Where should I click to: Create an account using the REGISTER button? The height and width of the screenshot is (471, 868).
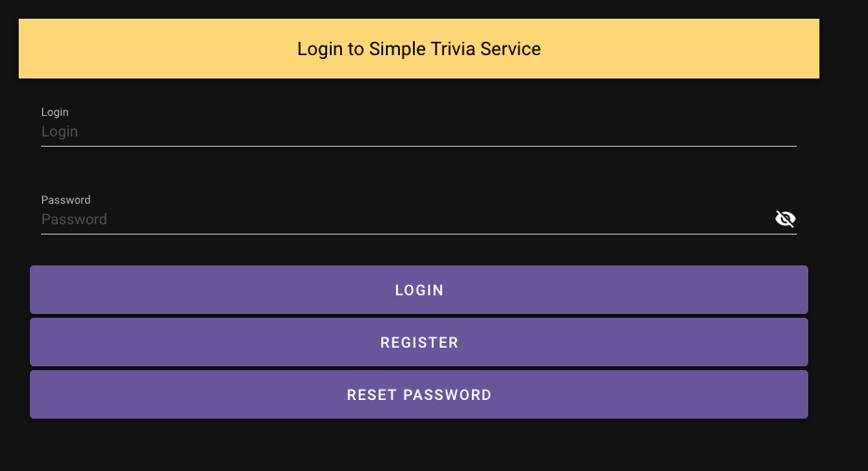[x=419, y=342]
